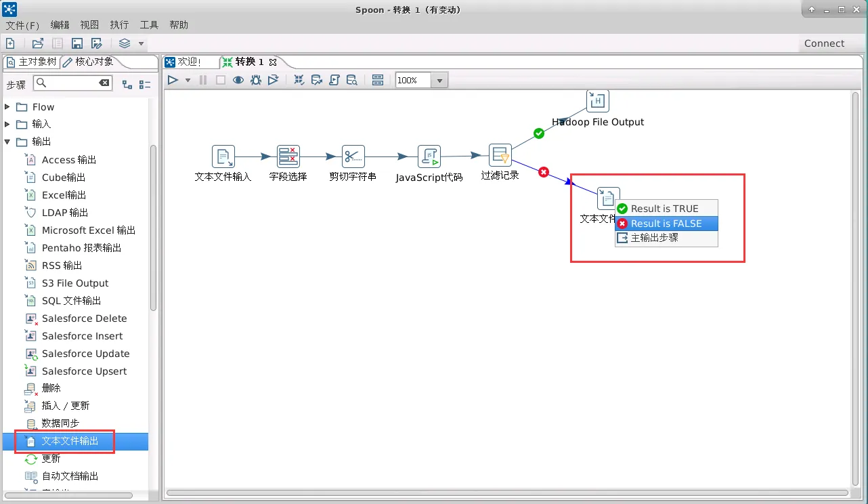868x504 pixels.
Task: Select Salesforce Delete step
Action: tap(84, 318)
